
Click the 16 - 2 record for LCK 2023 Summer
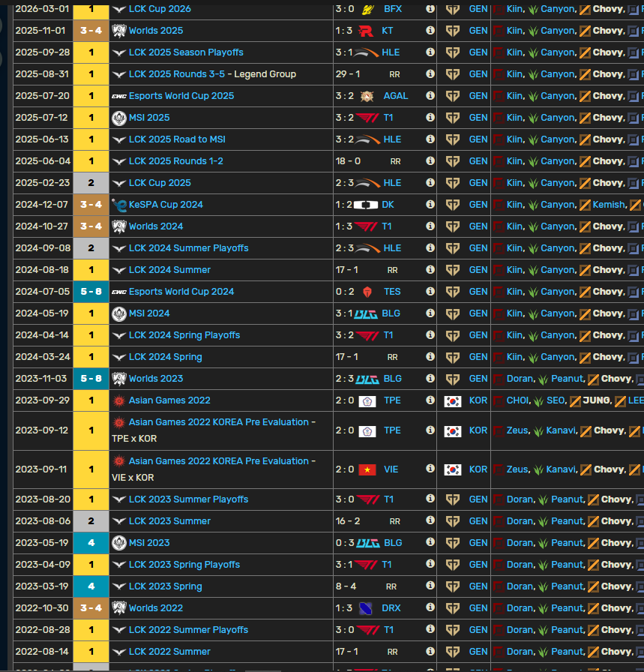point(348,521)
